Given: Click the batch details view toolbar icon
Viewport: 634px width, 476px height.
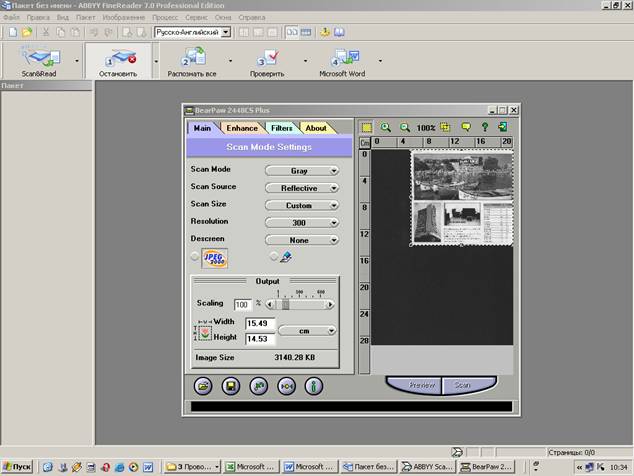Looking at the screenshot, I should 306,32.
